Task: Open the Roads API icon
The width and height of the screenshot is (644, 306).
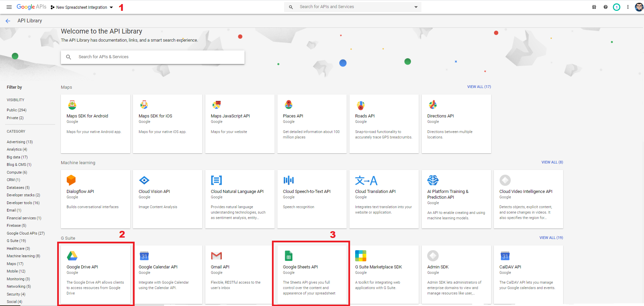Action: click(361, 105)
